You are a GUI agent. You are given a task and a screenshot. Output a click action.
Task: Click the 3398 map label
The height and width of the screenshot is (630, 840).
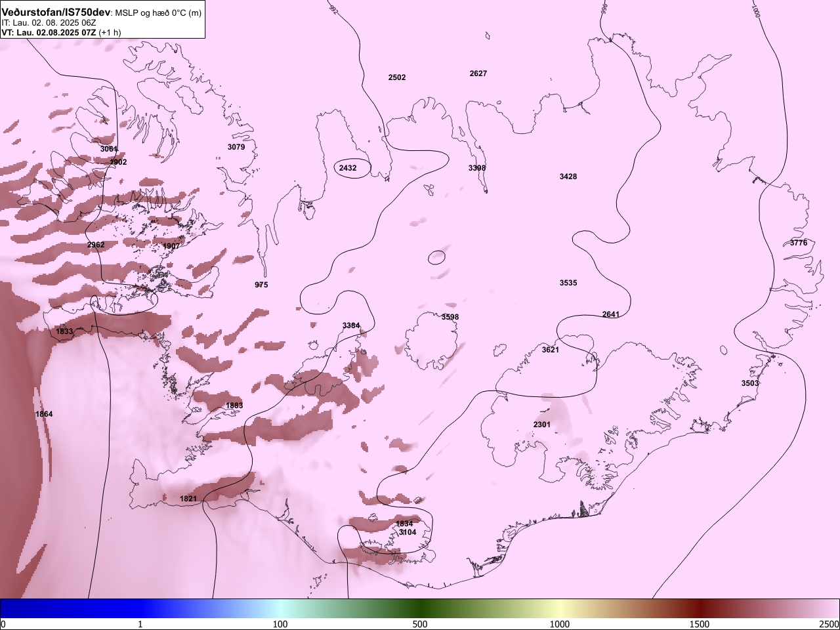[x=477, y=168]
